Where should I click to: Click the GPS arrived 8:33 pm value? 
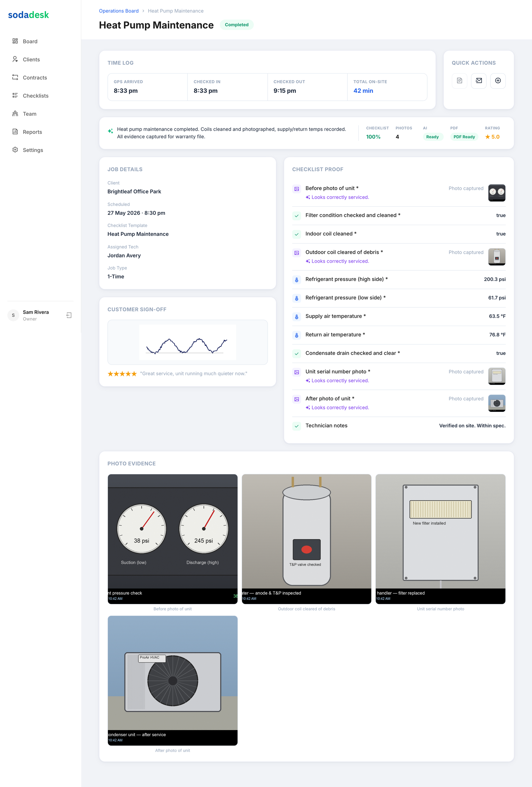126,91
